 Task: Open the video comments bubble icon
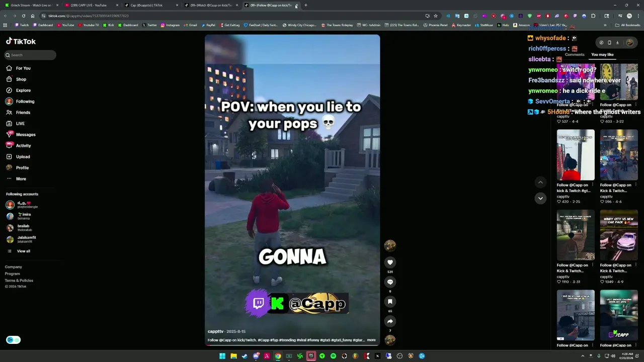[x=390, y=282]
